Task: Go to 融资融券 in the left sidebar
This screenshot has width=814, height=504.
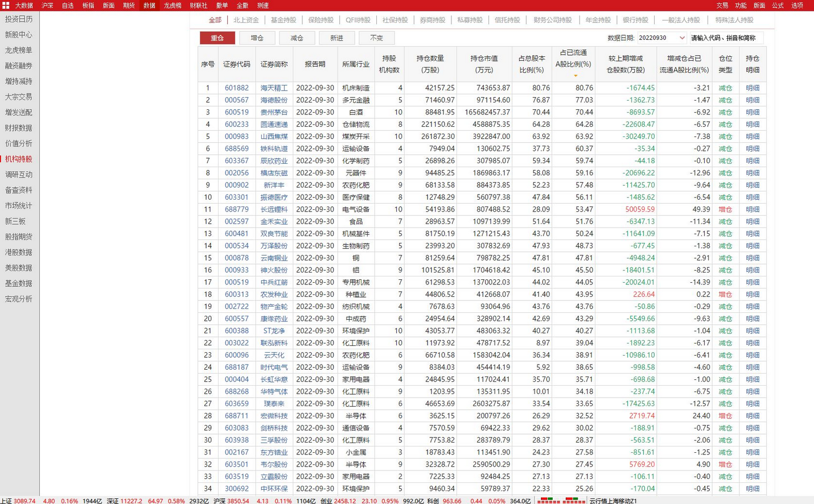Action: point(19,65)
